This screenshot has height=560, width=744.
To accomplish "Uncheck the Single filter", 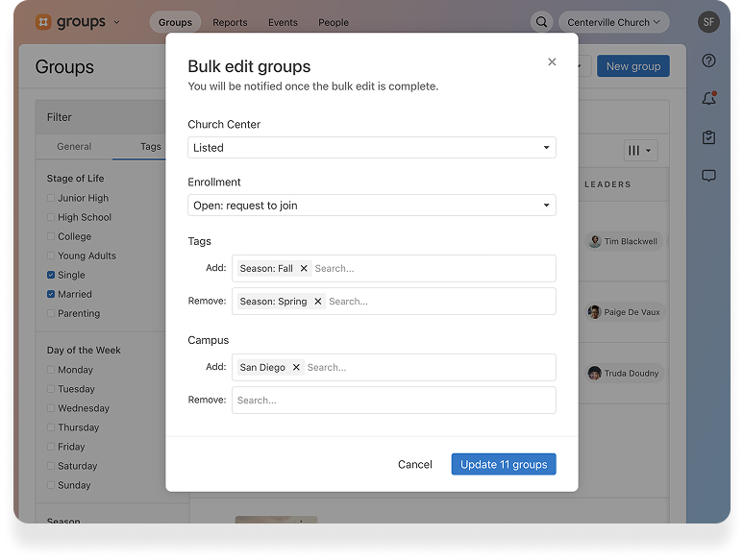I will 51,275.
